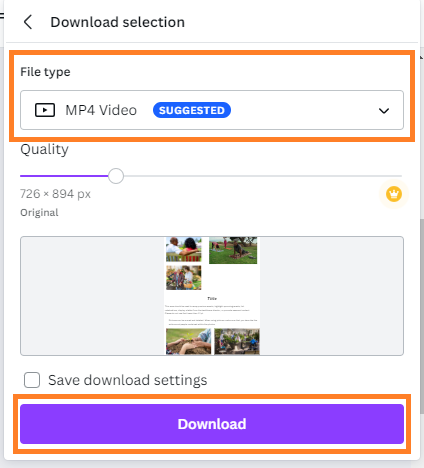
Task: Click the purple Download button
Action: tap(212, 424)
